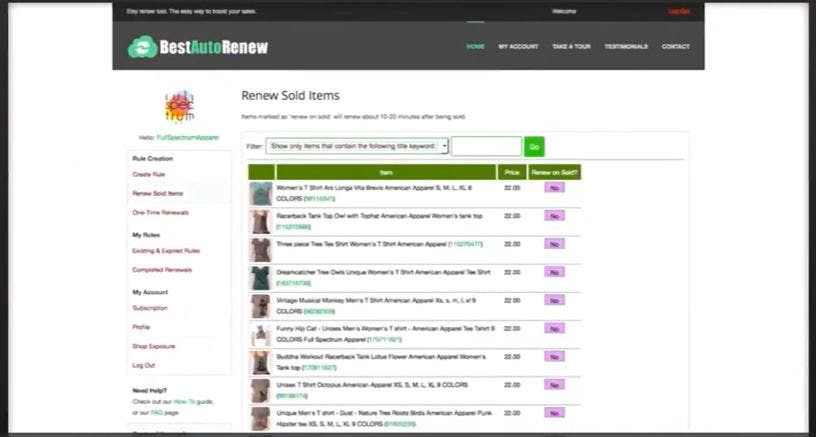816x437 pixels.
Task: Click the green Go filter button
Action: (534, 147)
